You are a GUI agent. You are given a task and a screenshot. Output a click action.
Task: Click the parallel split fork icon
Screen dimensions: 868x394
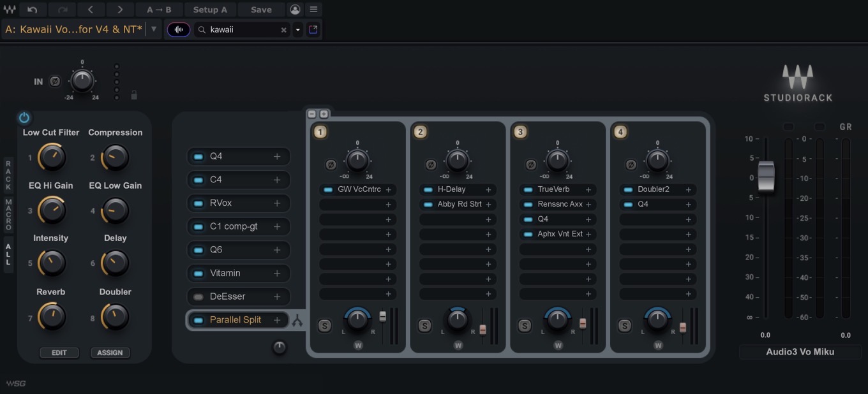point(297,321)
